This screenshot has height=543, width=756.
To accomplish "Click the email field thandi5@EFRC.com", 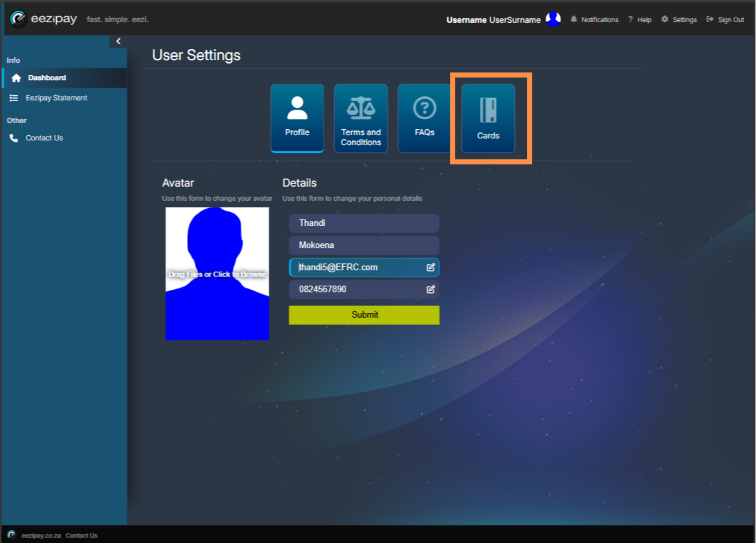I will coord(364,267).
